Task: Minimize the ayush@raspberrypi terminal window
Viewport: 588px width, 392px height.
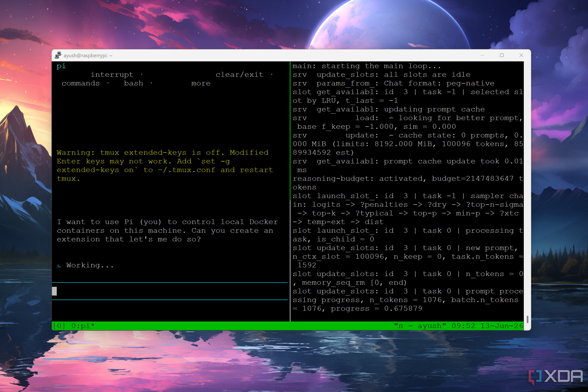Action: pos(482,55)
